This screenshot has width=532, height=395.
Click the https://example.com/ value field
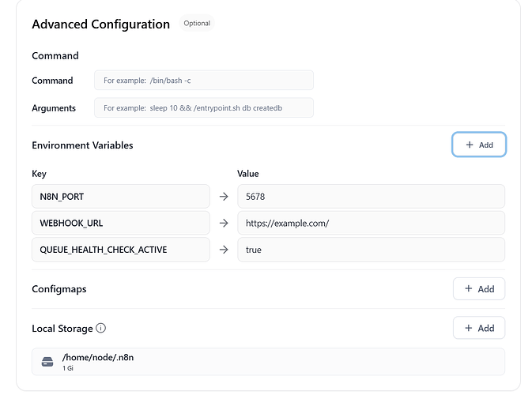click(x=372, y=223)
